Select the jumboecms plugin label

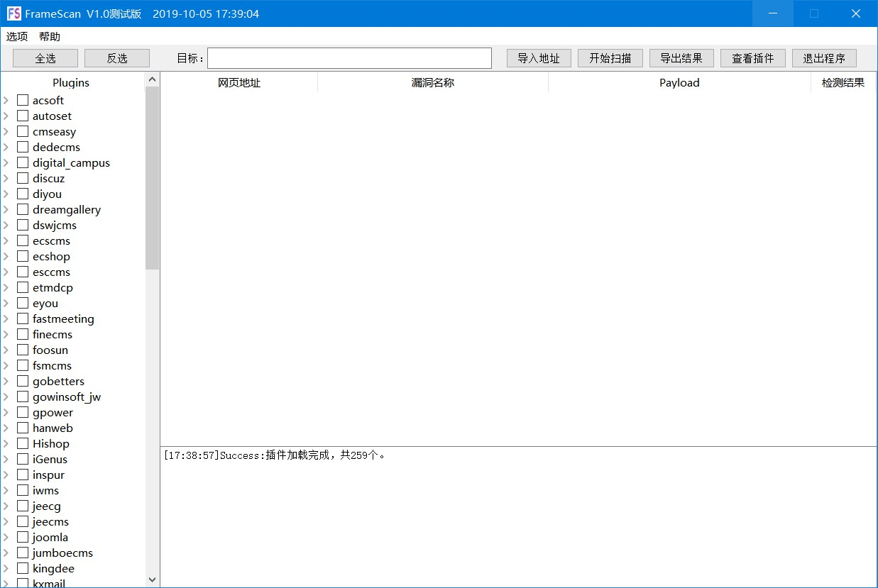[62, 553]
